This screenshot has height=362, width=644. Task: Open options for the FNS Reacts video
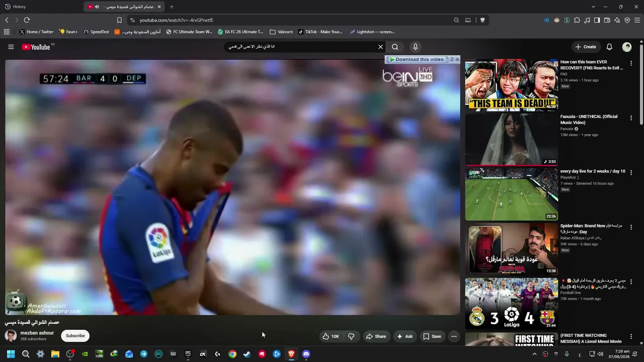631,64
